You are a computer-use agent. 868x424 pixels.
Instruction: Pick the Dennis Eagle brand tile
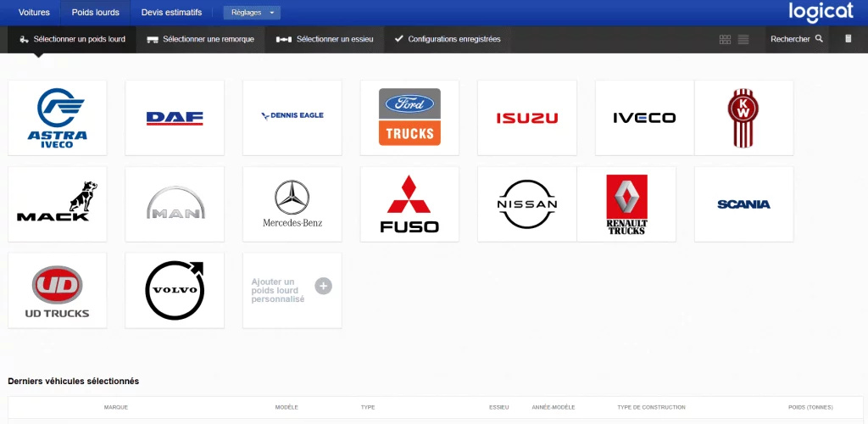pyautogui.click(x=292, y=118)
